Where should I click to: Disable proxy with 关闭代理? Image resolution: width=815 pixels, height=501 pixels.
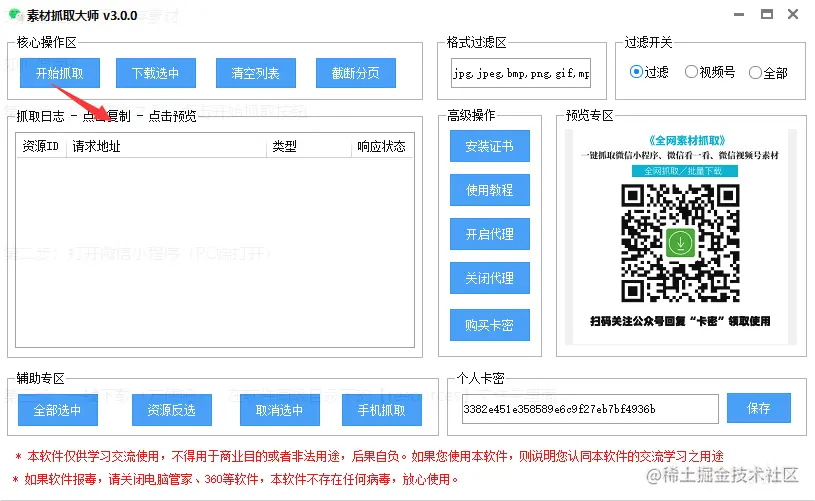point(490,278)
